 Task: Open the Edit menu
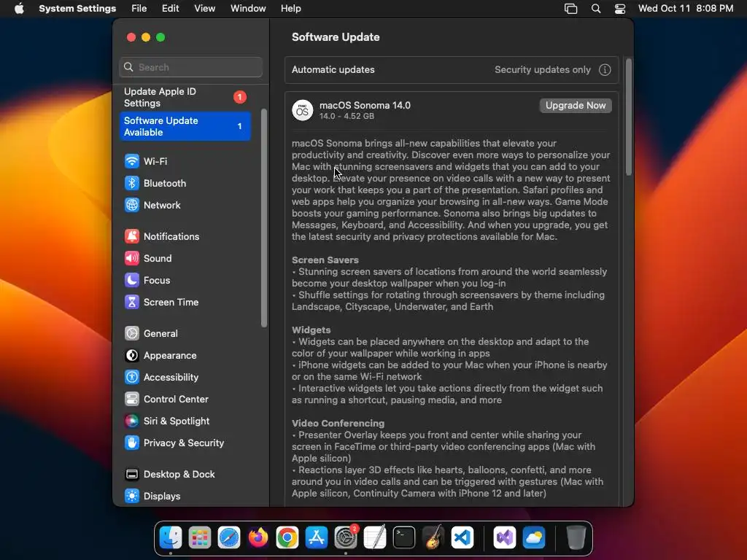(170, 9)
